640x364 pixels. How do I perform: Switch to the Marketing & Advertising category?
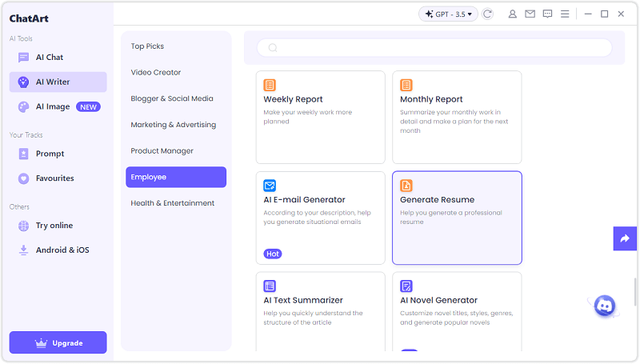(174, 125)
